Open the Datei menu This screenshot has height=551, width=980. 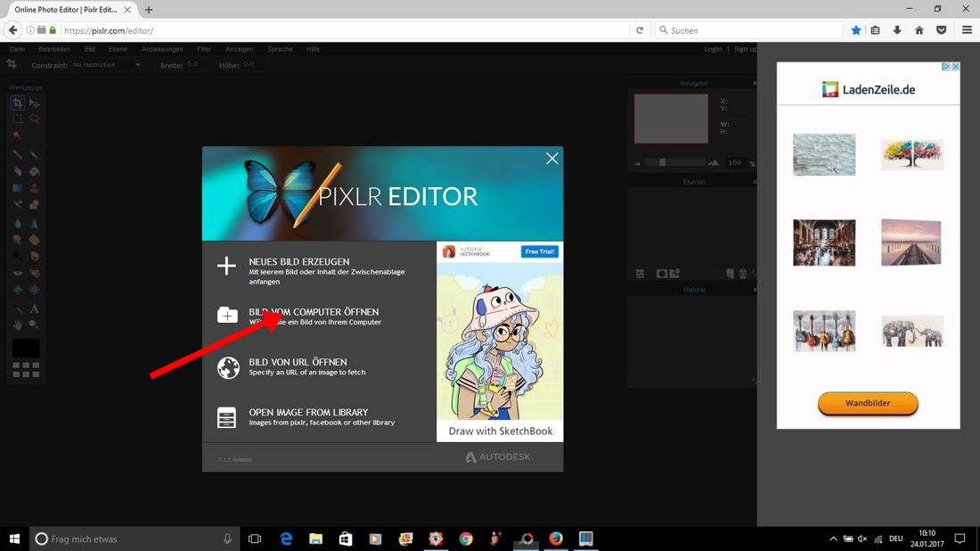(17, 49)
